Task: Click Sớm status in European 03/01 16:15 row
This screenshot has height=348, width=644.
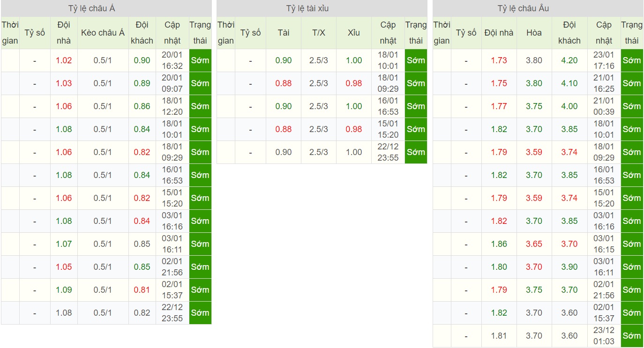Action: pos(632,244)
